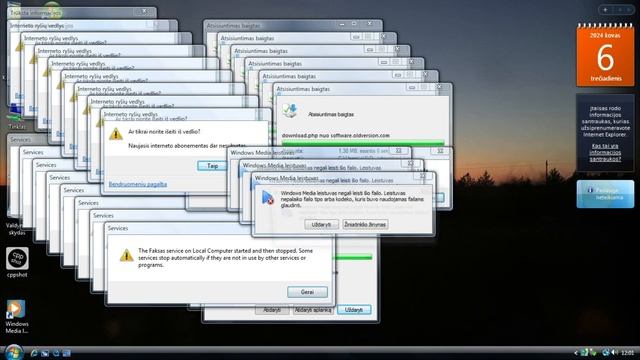Click the Tinklas network desktop icon
Image resolution: width=640 pixels, height=360 pixels.
click(x=16, y=117)
